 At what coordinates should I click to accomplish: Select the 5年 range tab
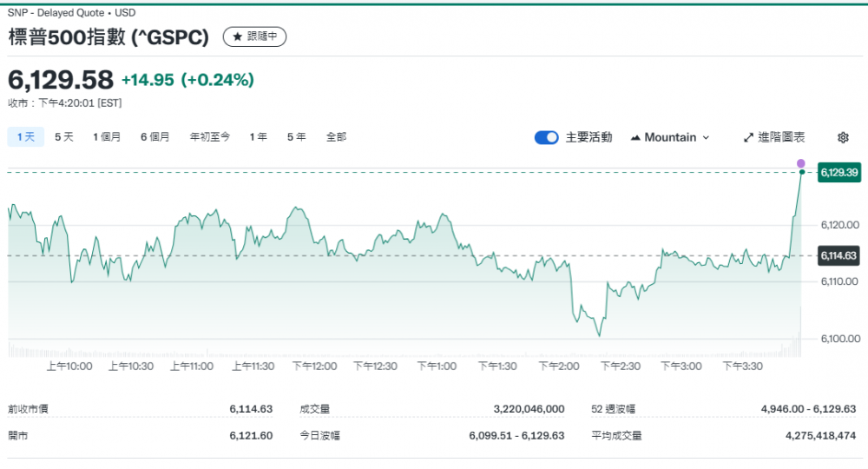[x=296, y=136]
